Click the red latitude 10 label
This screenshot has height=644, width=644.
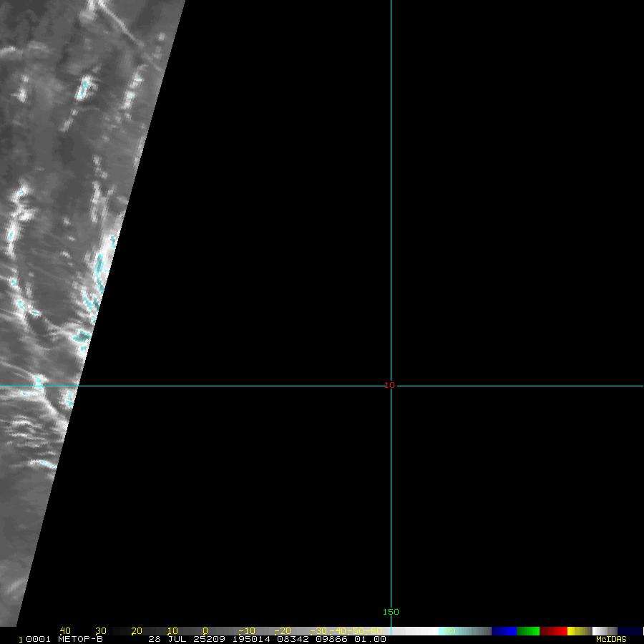click(389, 385)
